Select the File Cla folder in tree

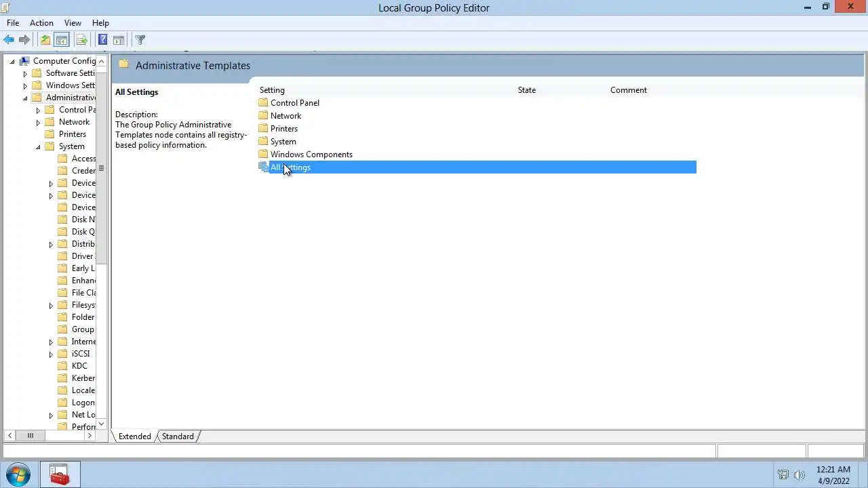(83, 293)
